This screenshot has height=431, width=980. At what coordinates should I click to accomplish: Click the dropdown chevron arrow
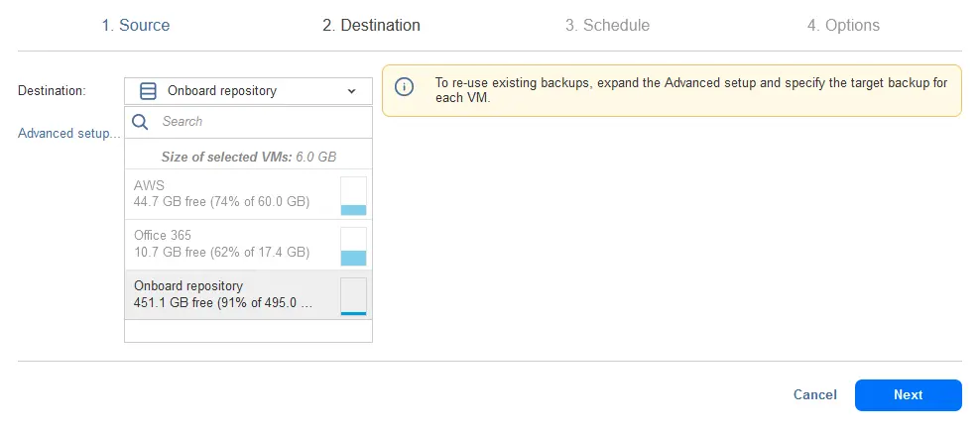[351, 91]
